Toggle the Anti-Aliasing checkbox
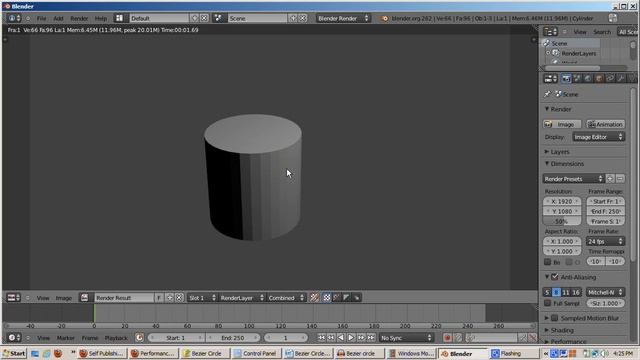640x360 pixels. (554, 277)
